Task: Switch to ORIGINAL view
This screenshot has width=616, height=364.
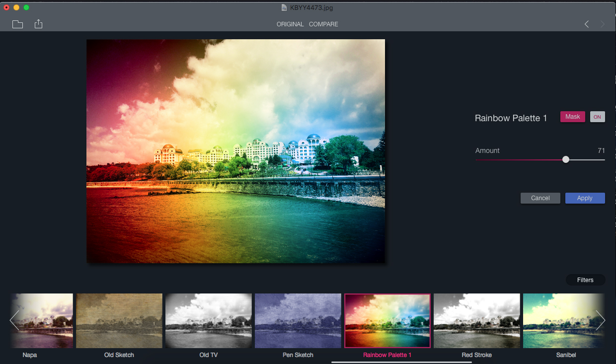Action: [x=290, y=24]
